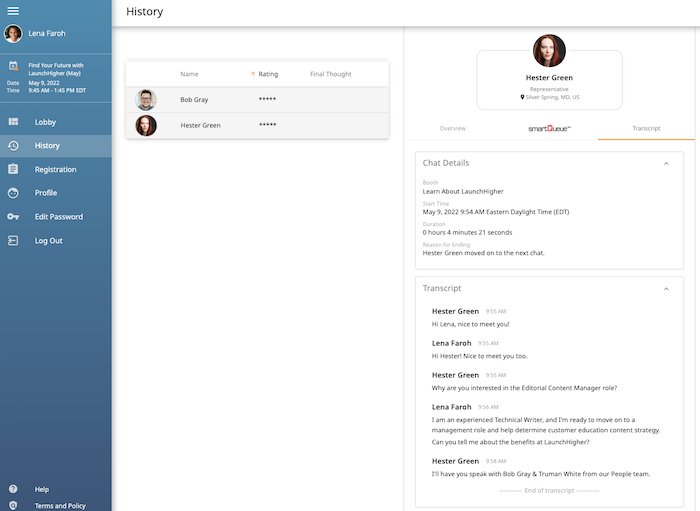Screen dimensions: 700x511
Task: Click the Profile icon in sidebar
Action: (13, 193)
